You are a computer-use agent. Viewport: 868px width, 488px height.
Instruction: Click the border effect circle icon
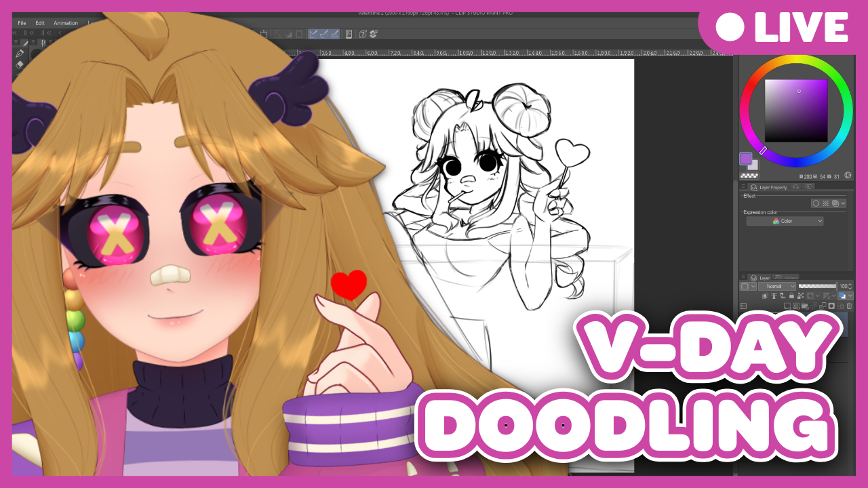tap(816, 203)
